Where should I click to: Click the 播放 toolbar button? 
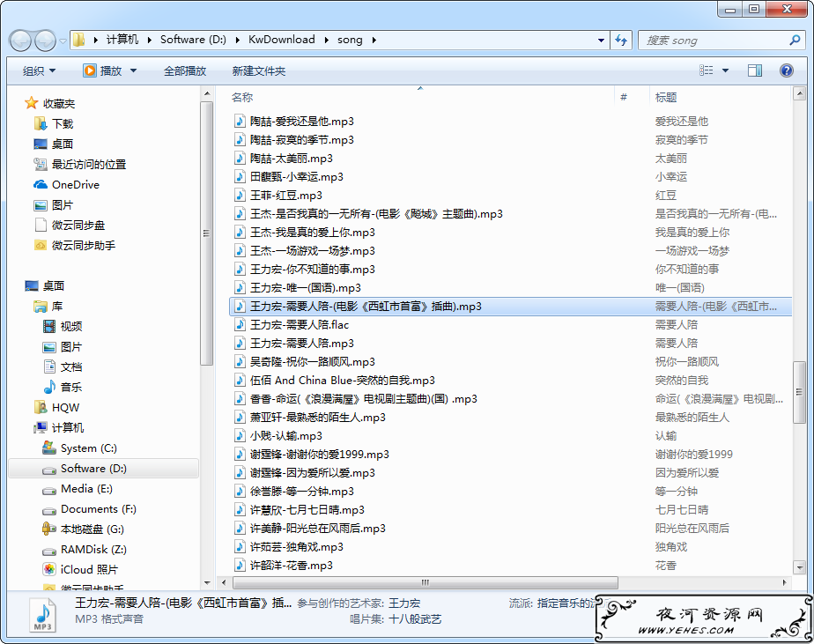[103, 70]
